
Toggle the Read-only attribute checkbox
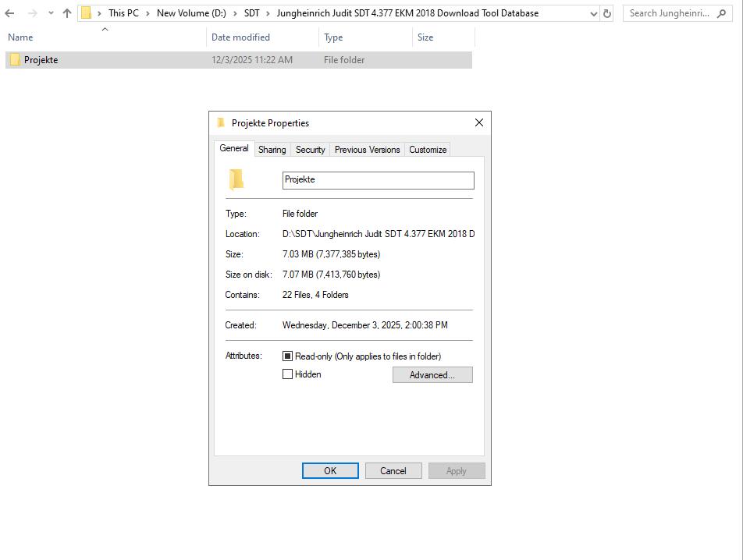(288, 355)
